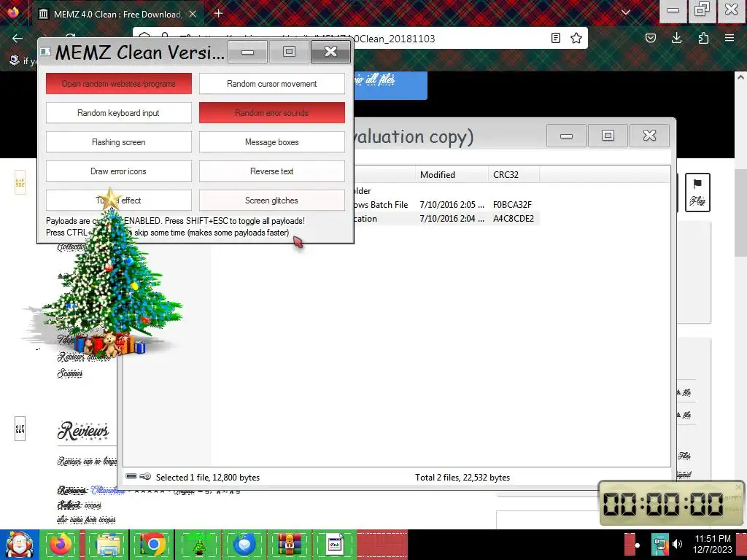Click the key icon in archive status bar

coord(145,477)
